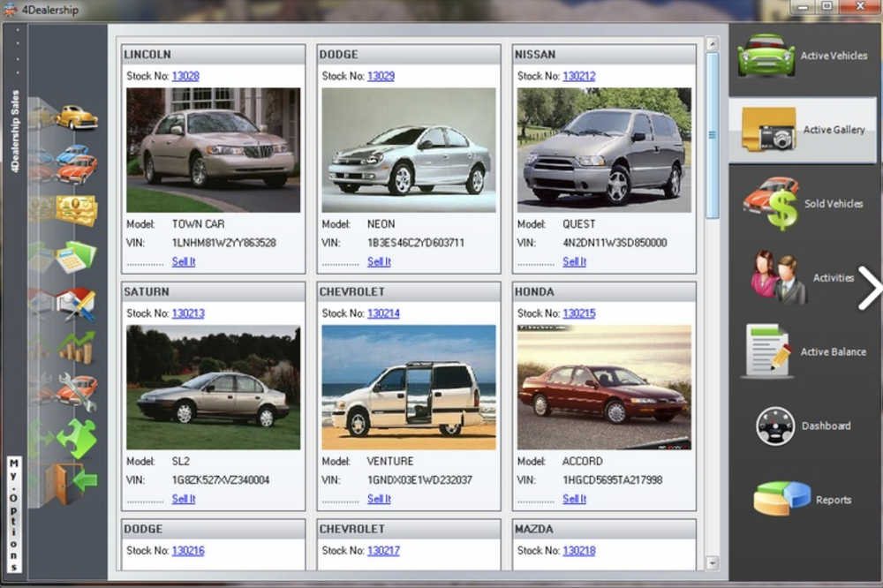Open the Reports section
The image size is (883, 588).
click(804, 499)
